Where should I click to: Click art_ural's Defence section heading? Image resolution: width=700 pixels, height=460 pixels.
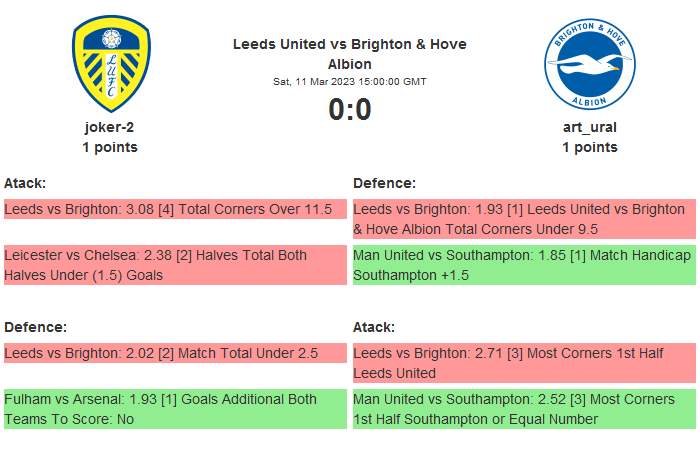(x=384, y=183)
